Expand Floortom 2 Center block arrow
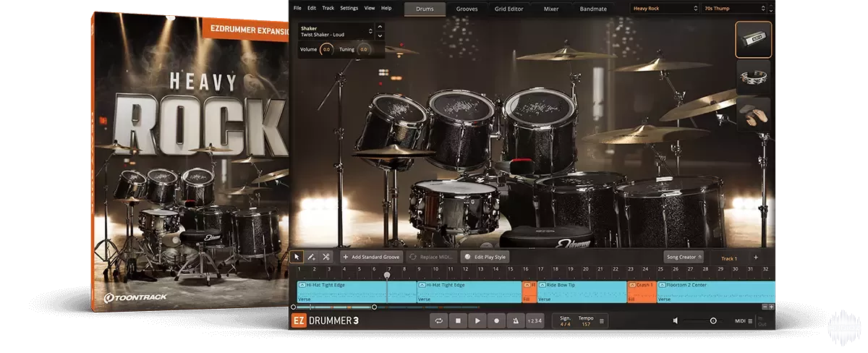The height and width of the screenshot is (353, 868). [662, 285]
